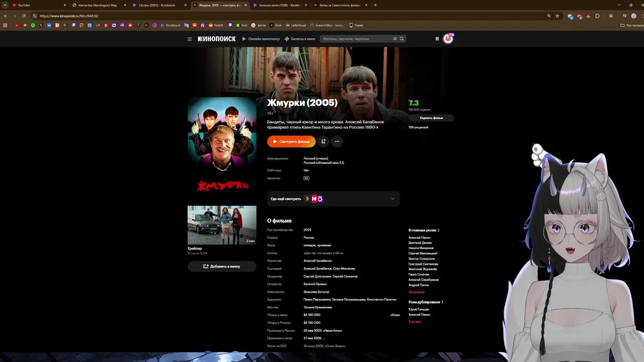Viewport: 644px width, 362px height.
Task: Open the Все закладки bookmarks folder
Action: (x=631, y=25)
